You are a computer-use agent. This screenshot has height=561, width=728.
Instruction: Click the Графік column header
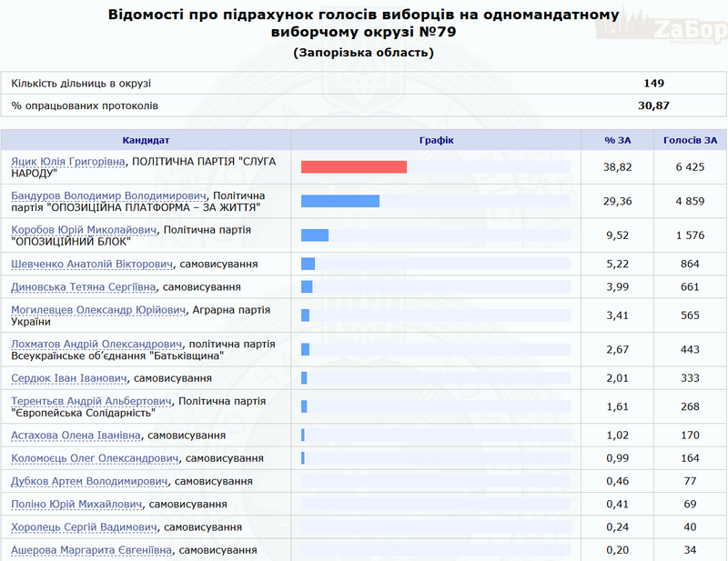[x=436, y=139]
